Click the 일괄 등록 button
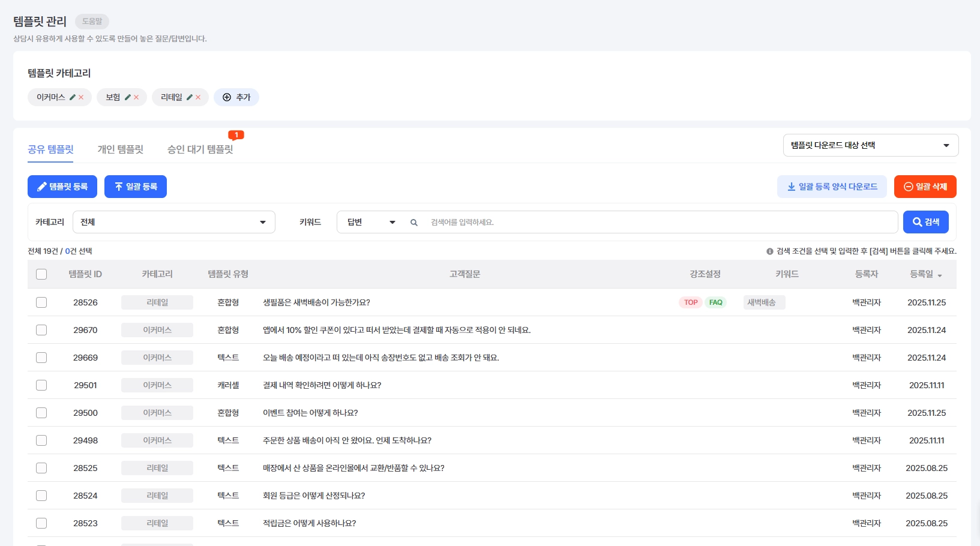The height and width of the screenshot is (546, 980). [136, 187]
